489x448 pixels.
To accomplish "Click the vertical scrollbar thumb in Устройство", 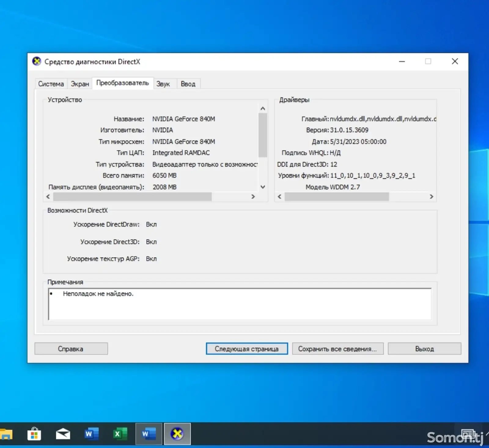I will tap(263, 135).
